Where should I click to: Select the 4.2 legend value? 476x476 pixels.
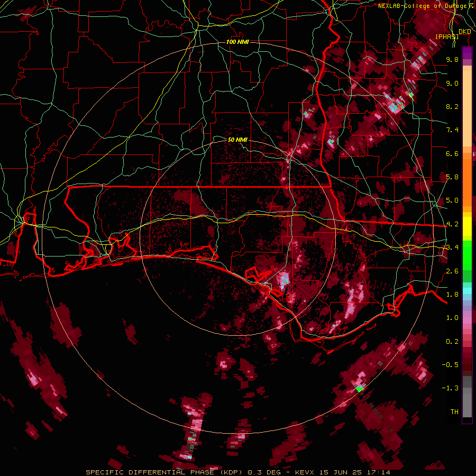[x=452, y=224]
